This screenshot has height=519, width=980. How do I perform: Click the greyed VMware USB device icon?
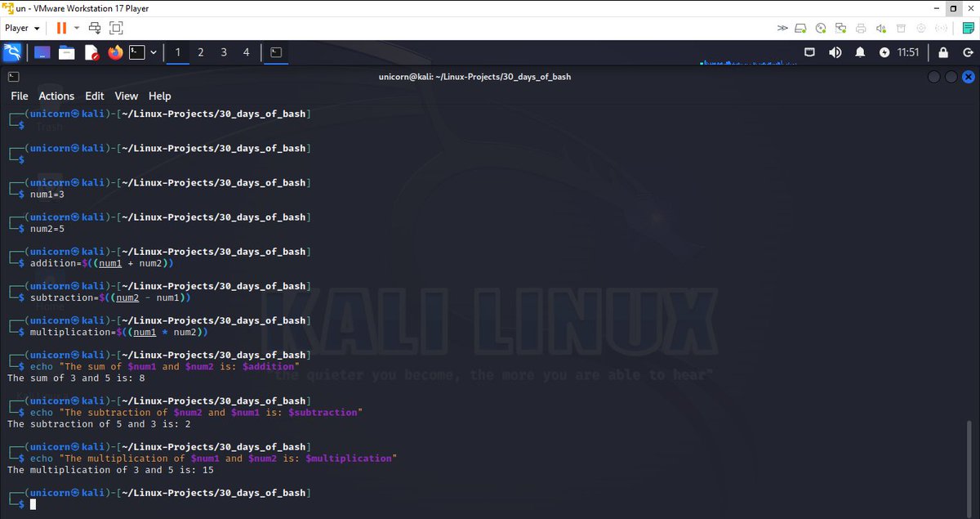coord(901,28)
